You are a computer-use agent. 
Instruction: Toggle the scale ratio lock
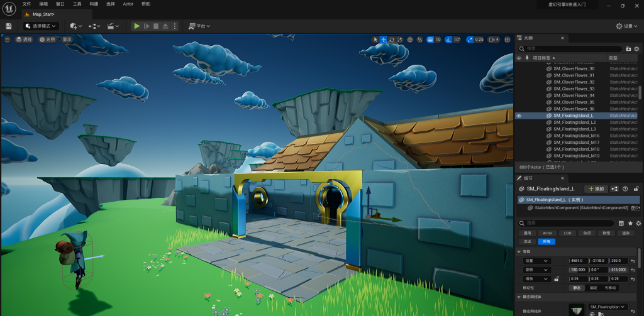point(557,279)
